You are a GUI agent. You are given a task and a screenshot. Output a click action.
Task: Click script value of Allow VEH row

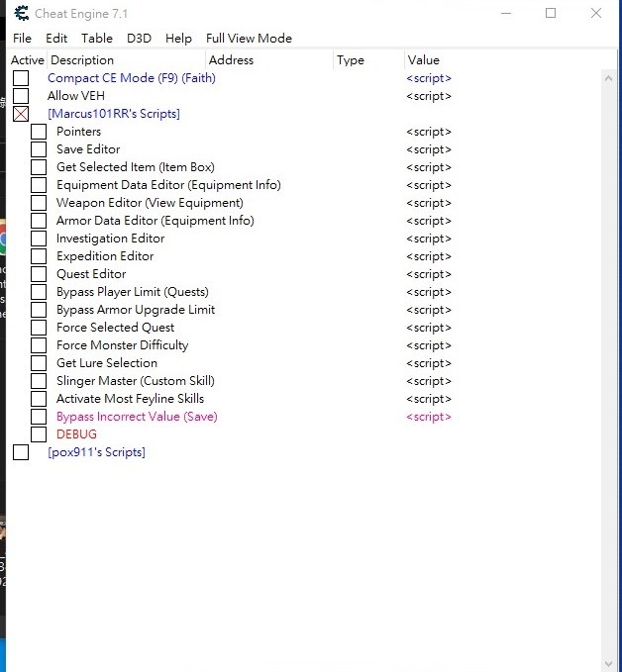point(429,96)
